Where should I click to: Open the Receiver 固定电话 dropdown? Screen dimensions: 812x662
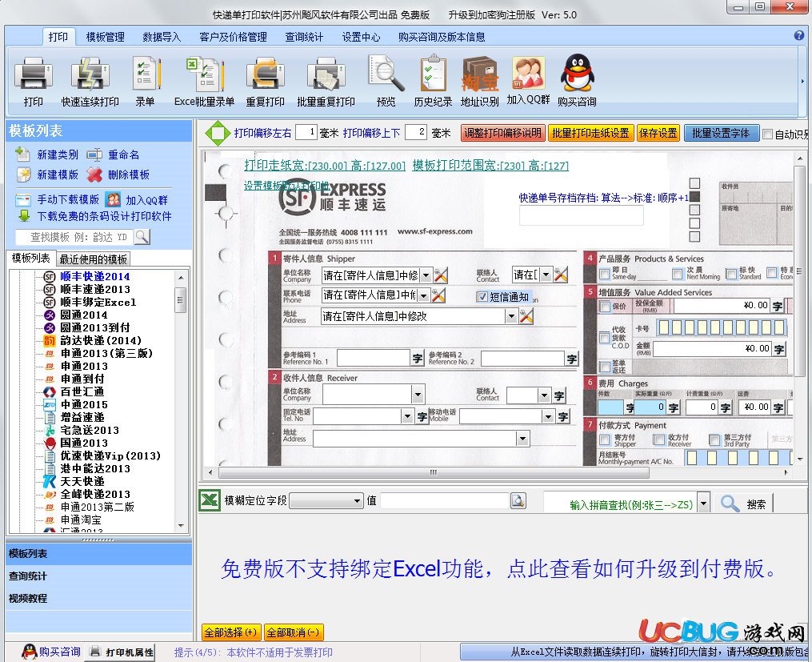(x=407, y=416)
